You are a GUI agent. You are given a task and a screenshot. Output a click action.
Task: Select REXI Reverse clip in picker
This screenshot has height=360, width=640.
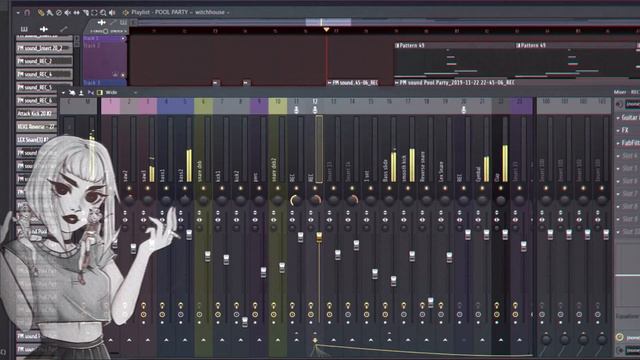click(36, 127)
